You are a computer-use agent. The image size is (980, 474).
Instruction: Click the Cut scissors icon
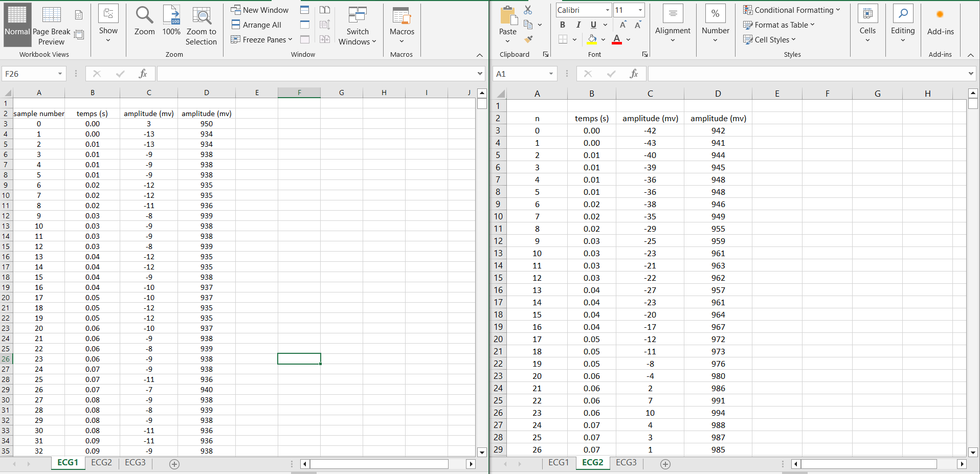528,10
